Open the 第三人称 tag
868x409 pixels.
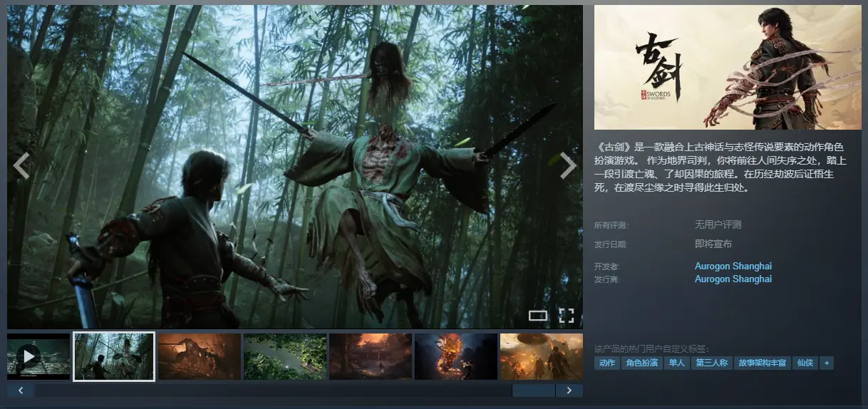click(x=712, y=363)
